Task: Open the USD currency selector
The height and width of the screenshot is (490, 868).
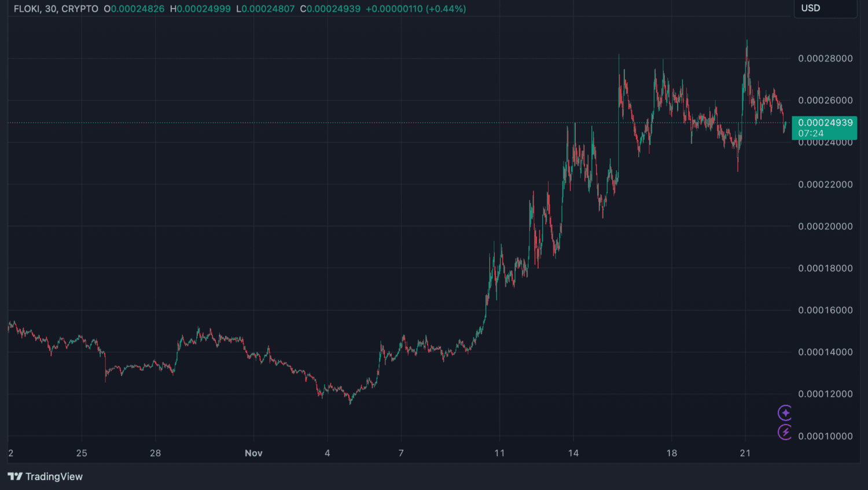Action: coord(825,9)
